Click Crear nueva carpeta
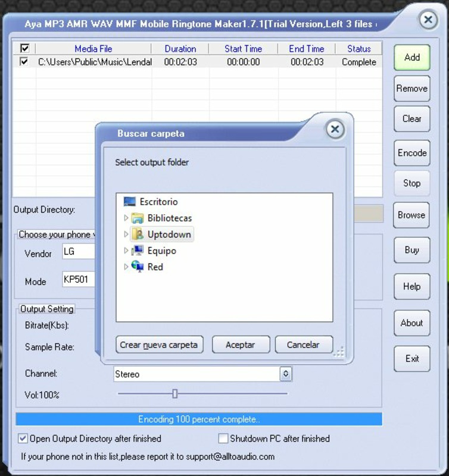 click(x=160, y=345)
